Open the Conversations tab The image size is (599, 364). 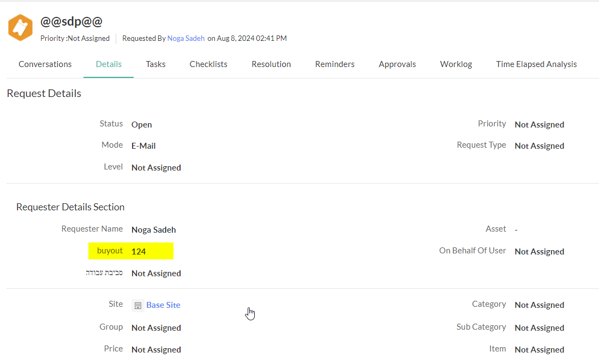point(45,64)
